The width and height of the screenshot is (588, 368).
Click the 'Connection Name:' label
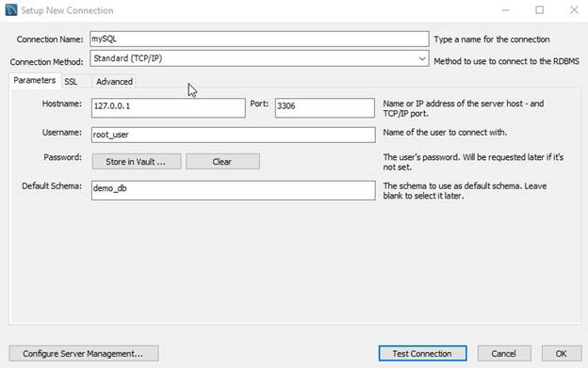pos(50,40)
